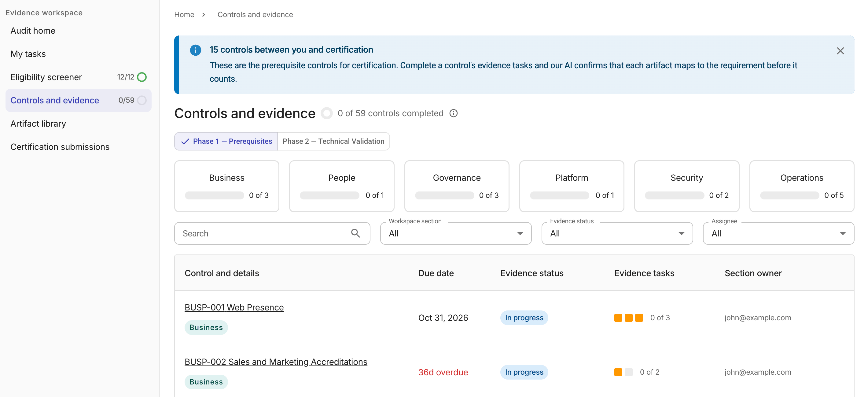The width and height of the screenshot is (868, 397).
Task: Open the Workspace section dropdown
Action: [456, 233]
